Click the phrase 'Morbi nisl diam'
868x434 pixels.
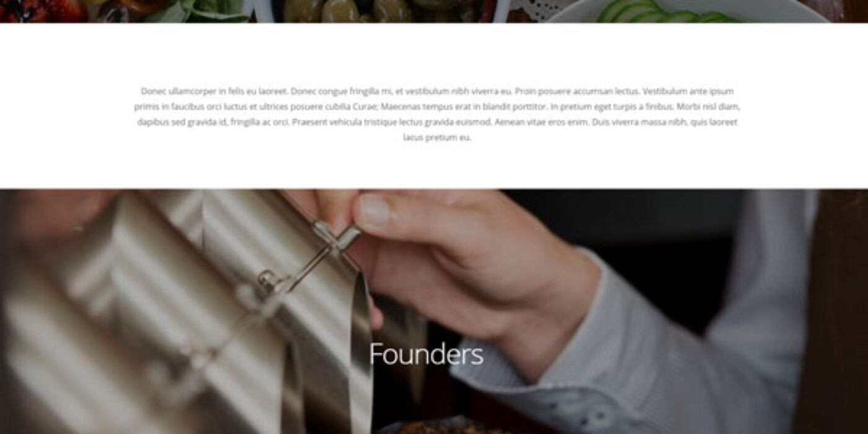click(x=708, y=107)
